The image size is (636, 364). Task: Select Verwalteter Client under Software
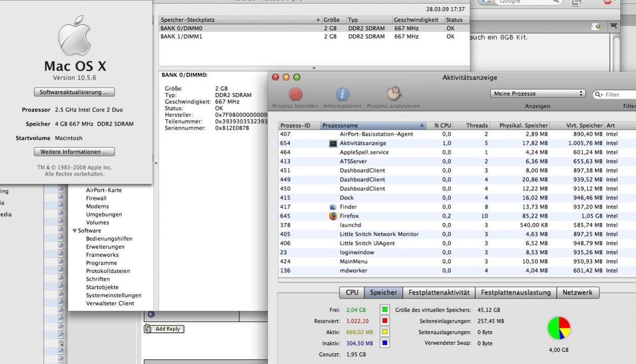110,304
